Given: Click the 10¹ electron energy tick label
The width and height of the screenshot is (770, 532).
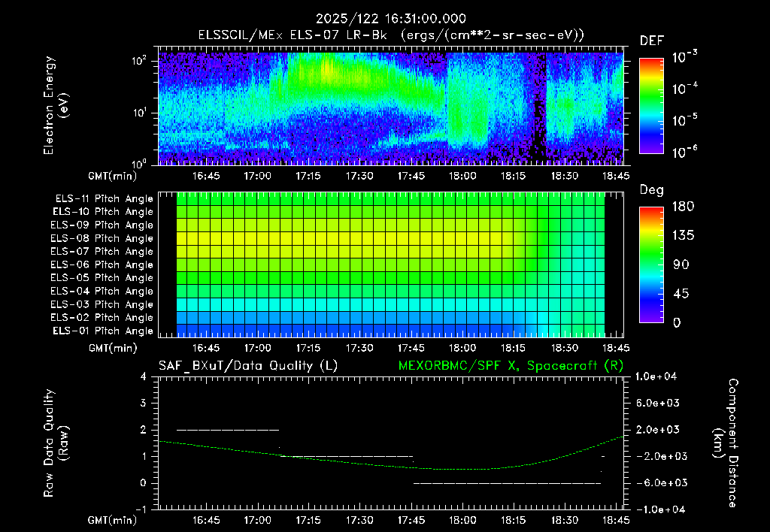Looking at the screenshot, I should pos(139,113).
